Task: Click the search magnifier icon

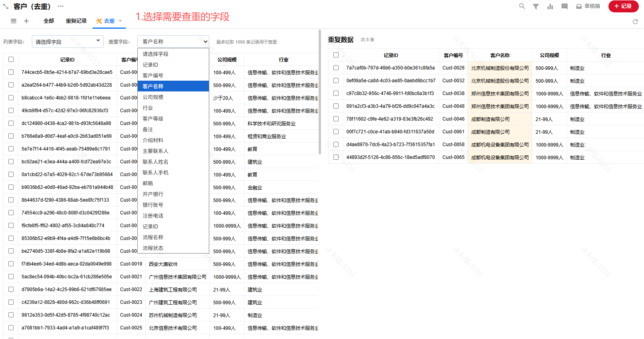Action: click(522, 6)
